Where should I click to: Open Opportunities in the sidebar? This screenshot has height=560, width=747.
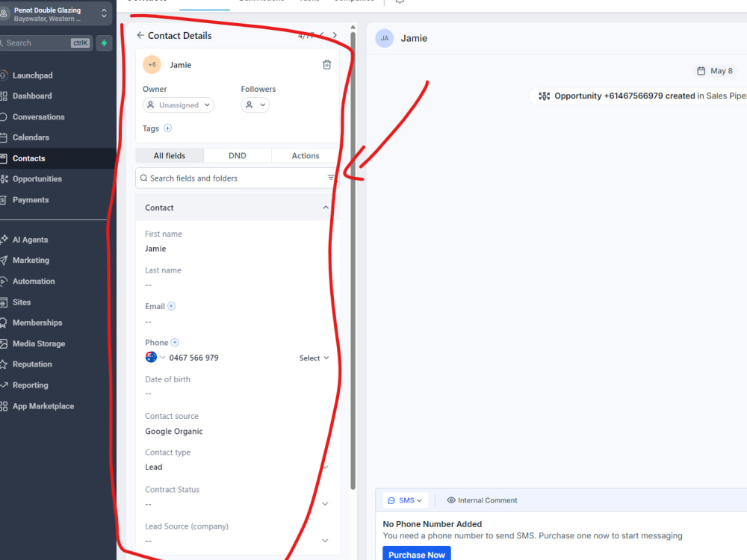click(37, 178)
